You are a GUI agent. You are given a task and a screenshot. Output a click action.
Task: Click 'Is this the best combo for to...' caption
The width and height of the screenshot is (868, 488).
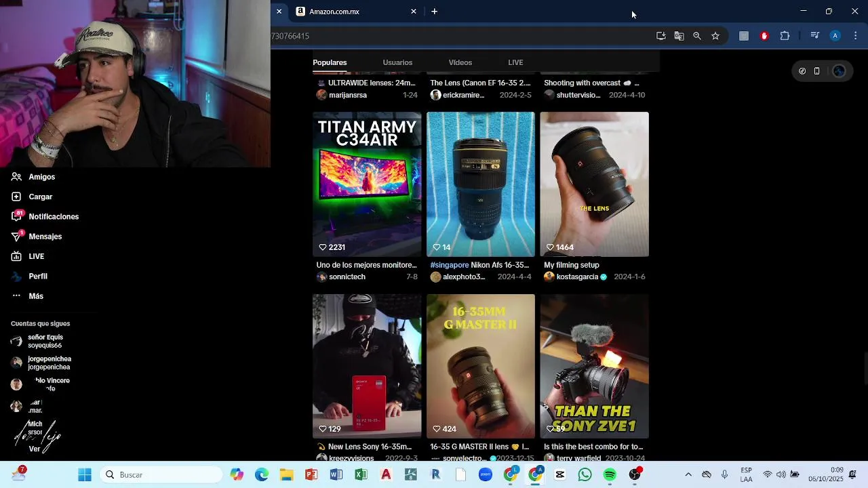click(x=593, y=447)
